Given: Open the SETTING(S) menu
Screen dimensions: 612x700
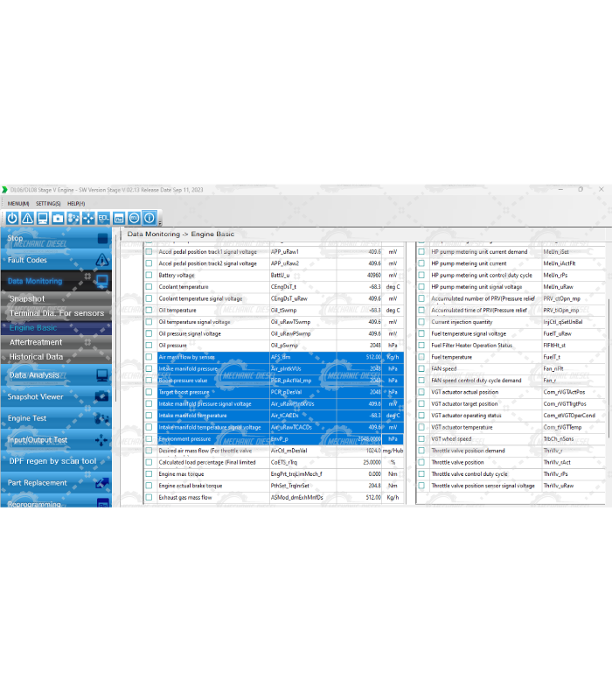Looking at the screenshot, I should [x=48, y=203].
